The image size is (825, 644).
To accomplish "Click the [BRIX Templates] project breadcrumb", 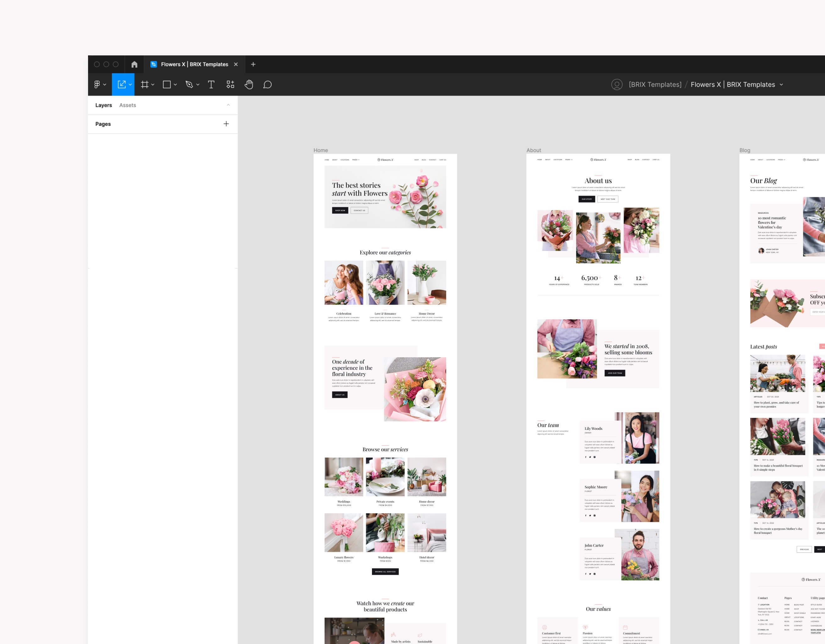I will (x=655, y=85).
